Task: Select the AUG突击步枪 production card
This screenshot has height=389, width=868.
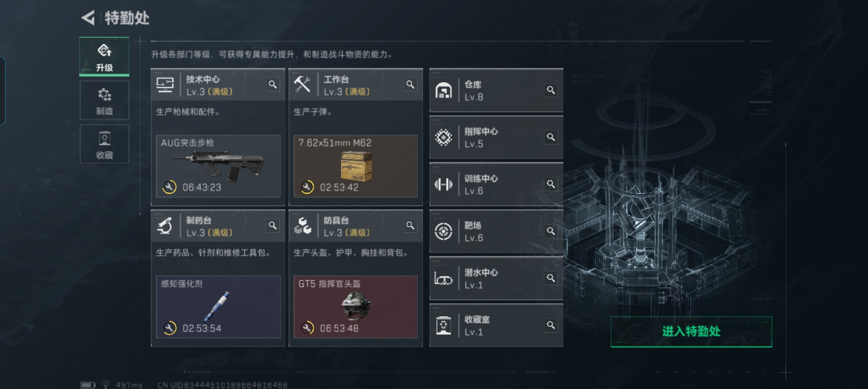Action: click(x=218, y=166)
